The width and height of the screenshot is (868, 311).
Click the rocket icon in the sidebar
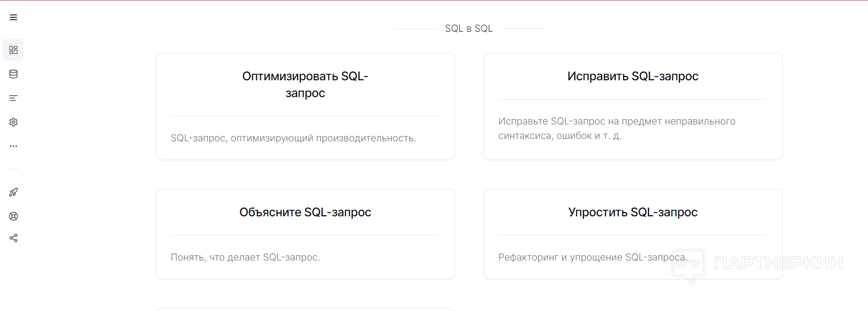pyautogui.click(x=13, y=192)
